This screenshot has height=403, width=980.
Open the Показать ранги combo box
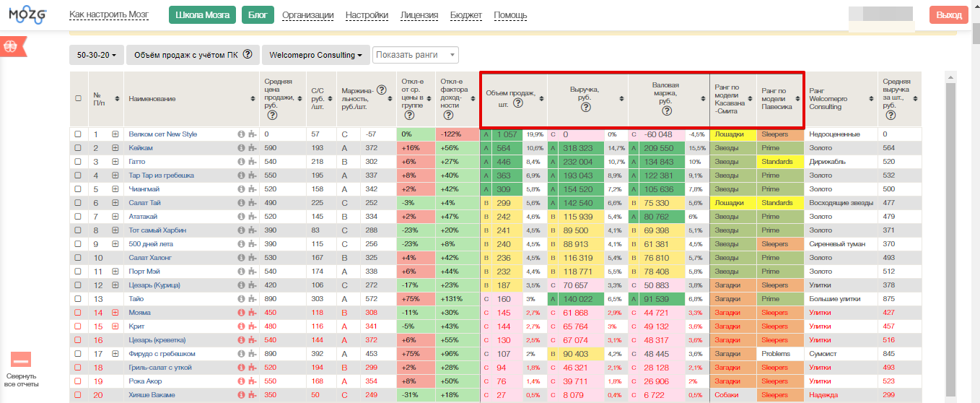click(x=415, y=55)
